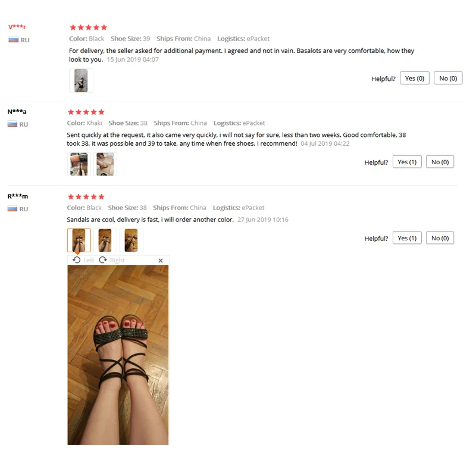Select R***m's first photo thumbnail

tap(79, 240)
